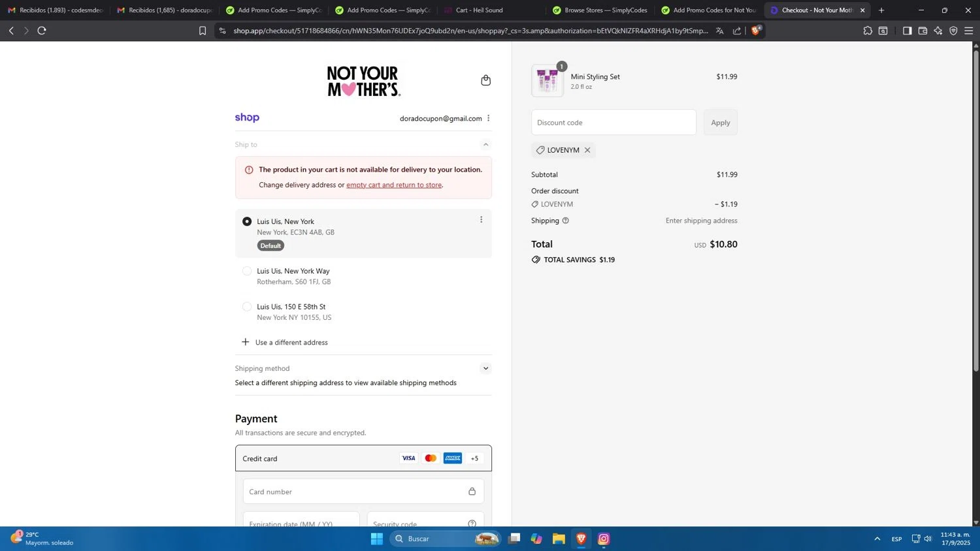Click the Discount code field
Screen dimensions: 980x551
pyautogui.click(x=613, y=123)
